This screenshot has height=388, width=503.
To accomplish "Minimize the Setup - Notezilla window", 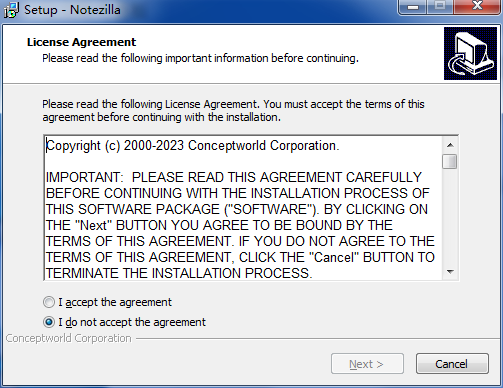I will [x=413, y=7].
